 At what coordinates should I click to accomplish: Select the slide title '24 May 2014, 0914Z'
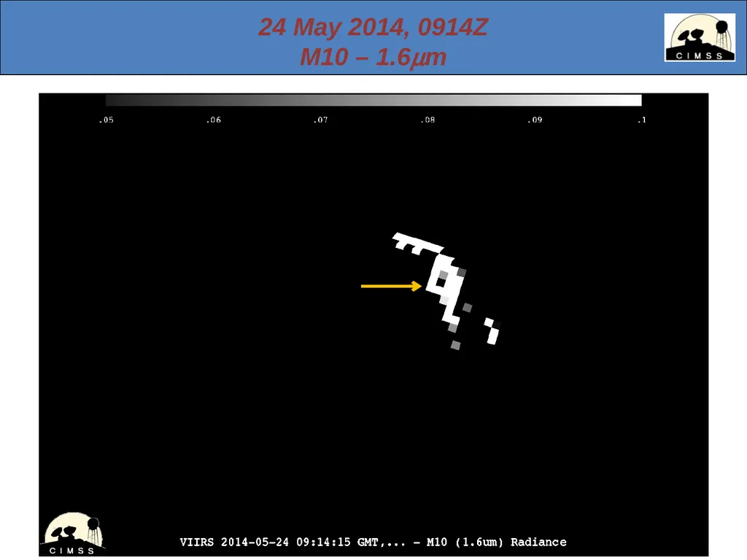point(373,27)
